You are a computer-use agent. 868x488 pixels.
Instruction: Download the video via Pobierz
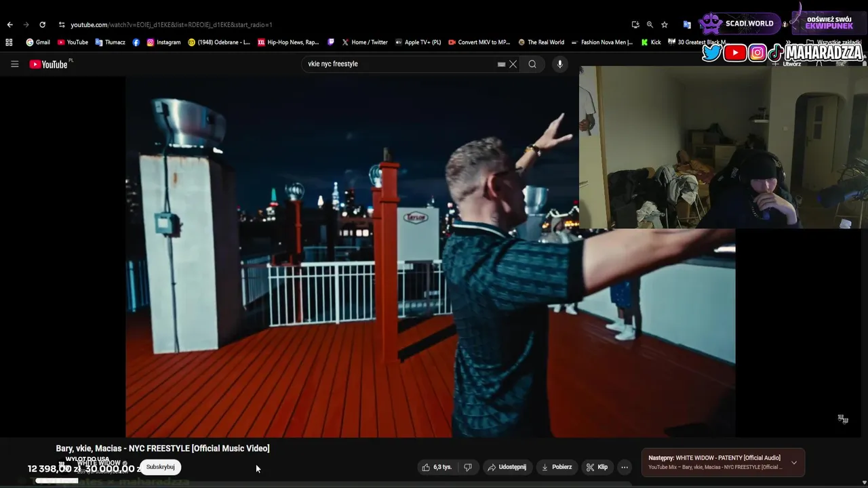[556, 467]
